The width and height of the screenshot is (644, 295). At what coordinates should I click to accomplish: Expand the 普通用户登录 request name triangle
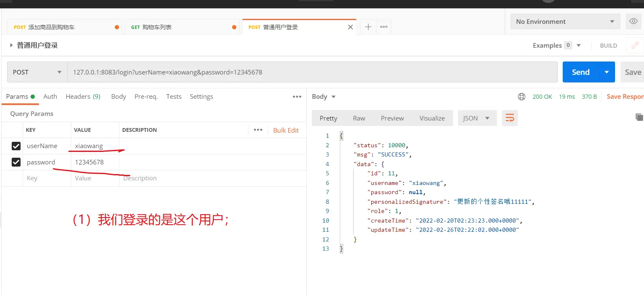click(11, 46)
